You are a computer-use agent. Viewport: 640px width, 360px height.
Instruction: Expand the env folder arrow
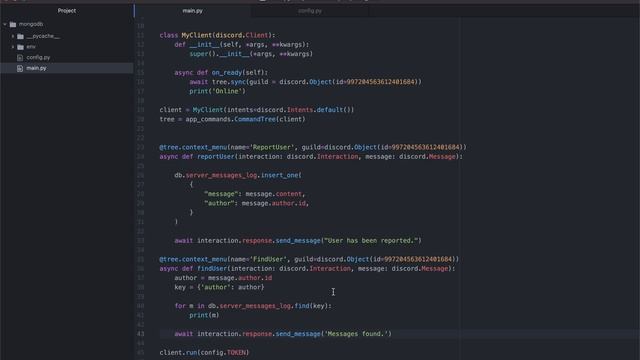[13, 47]
